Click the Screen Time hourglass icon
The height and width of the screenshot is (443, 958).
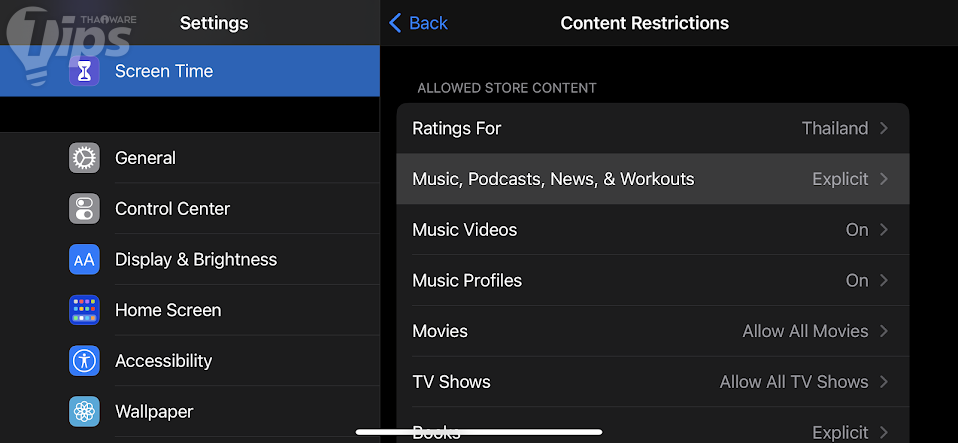pyautogui.click(x=84, y=71)
